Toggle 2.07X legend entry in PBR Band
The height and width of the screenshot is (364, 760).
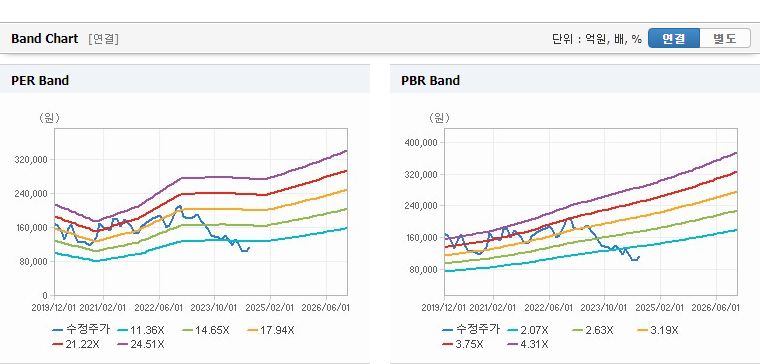[x=528, y=331]
